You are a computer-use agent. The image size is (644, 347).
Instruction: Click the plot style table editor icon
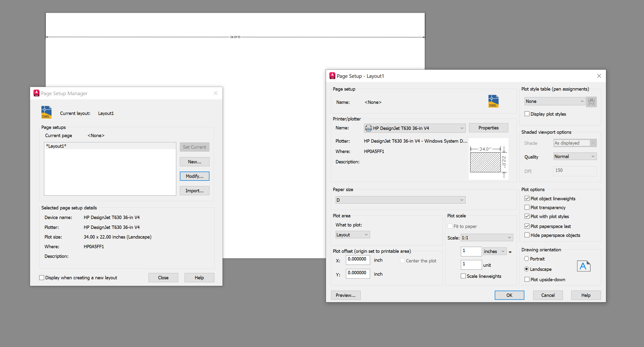coord(591,102)
